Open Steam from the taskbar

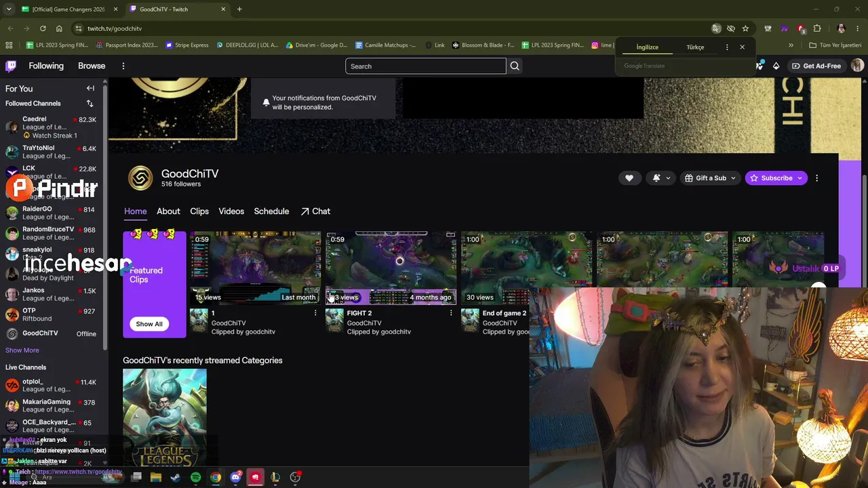click(176, 477)
